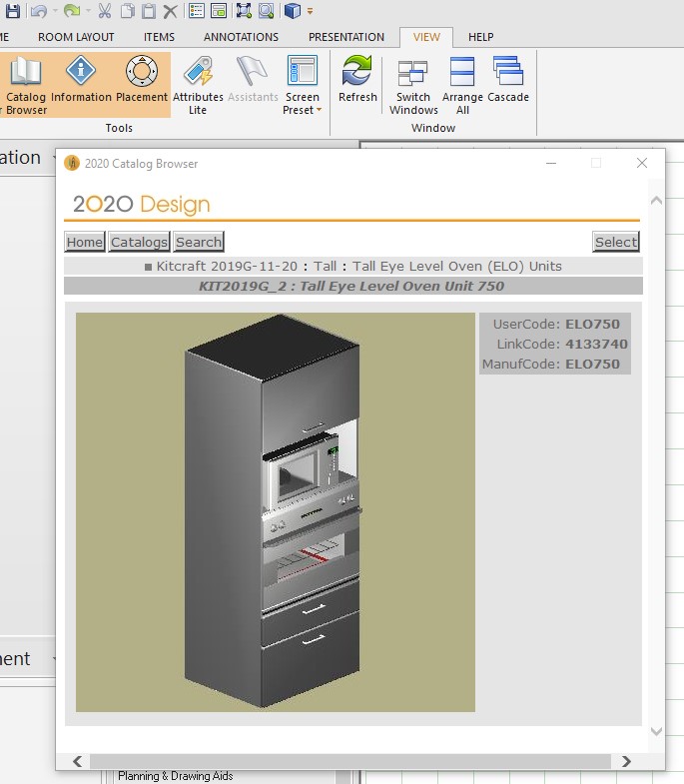Open the Redo history dropdown arrow
Viewport: 684px width, 784px height.
(88, 11)
